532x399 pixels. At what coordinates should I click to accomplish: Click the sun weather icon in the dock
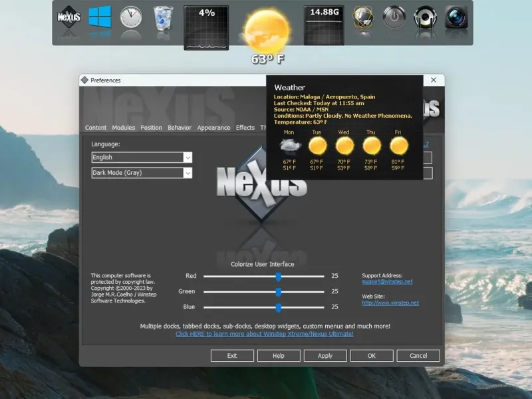(x=267, y=31)
